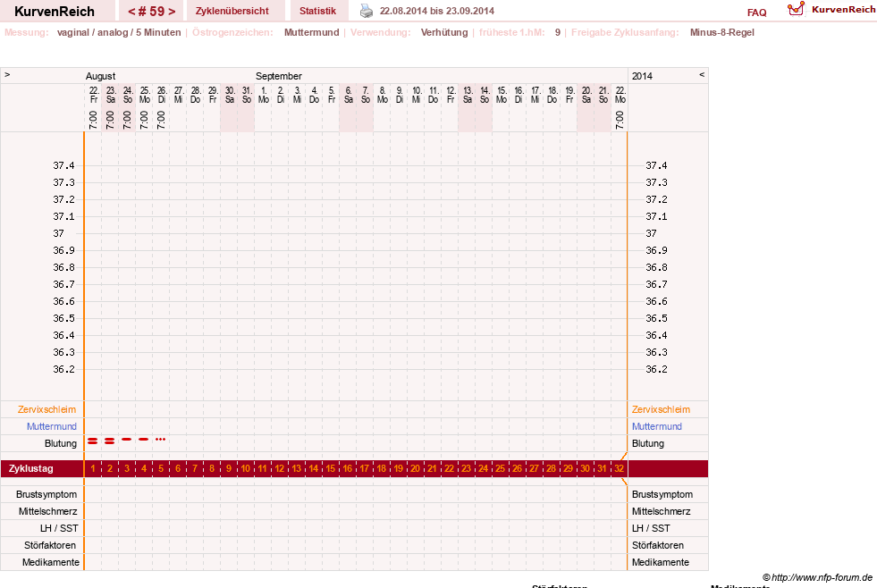Screen dimensions: 877x588
Task: Click the Zyklustag row label
Action: (30, 468)
